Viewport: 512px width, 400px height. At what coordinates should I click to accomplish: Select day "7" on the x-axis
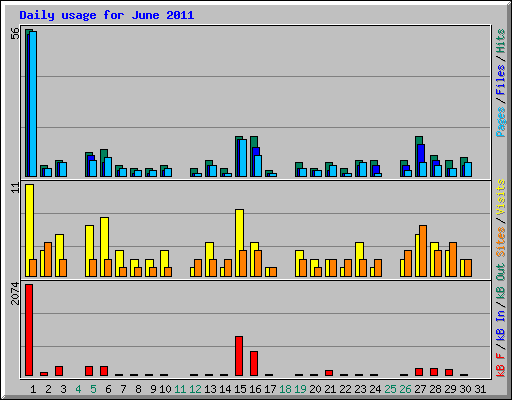pos(123,389)
